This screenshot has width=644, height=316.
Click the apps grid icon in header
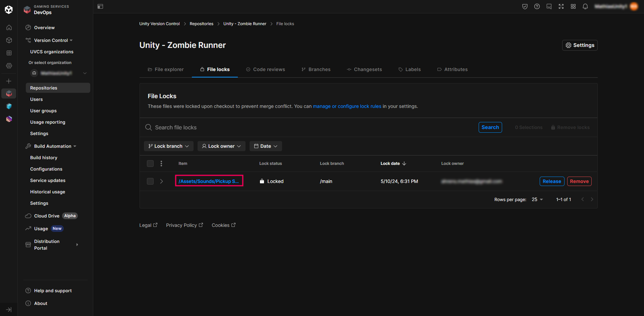pyautogui.click(x=573, y=6)
